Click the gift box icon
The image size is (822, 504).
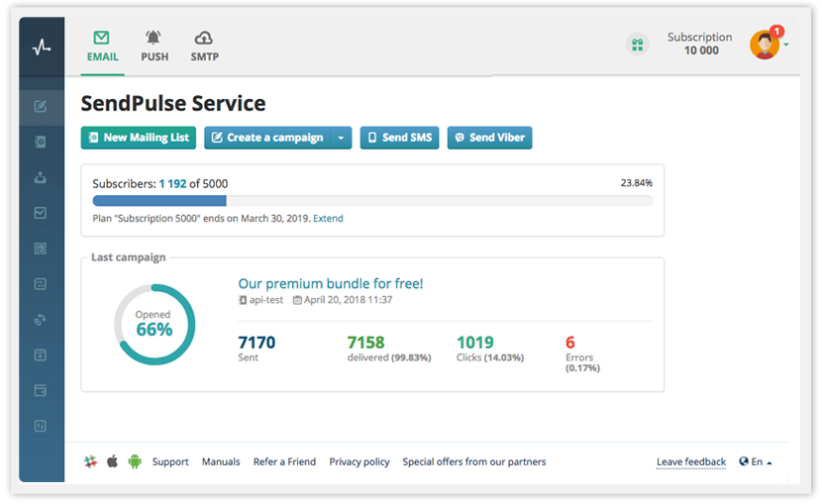[x=638, y=45]
